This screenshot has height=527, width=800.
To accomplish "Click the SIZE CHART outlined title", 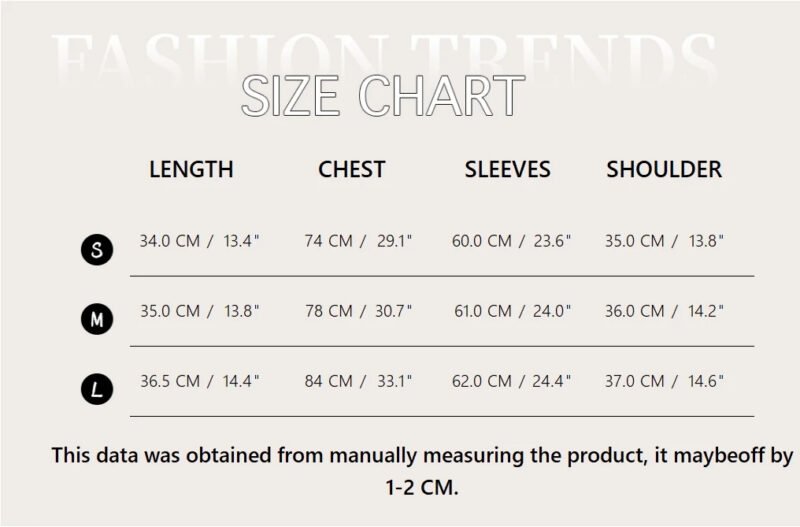I will point(383,95).
